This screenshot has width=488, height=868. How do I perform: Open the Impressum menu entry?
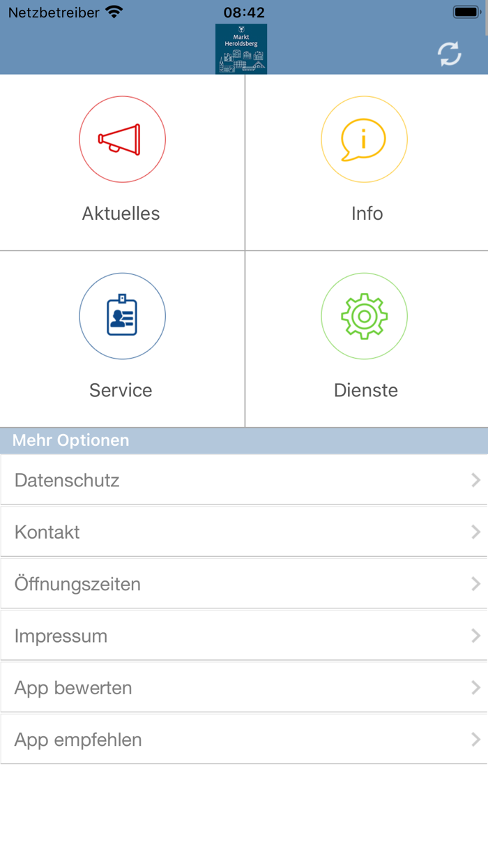[x=61, y=636]
